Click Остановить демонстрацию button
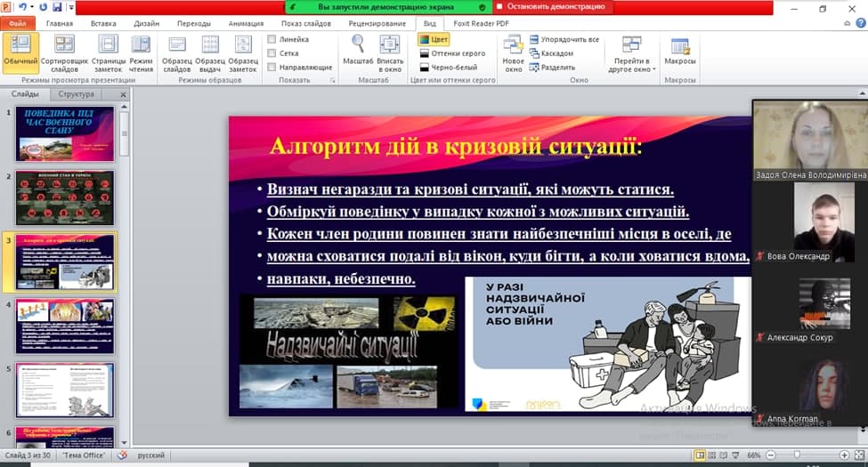868x467 pixels. [551, 6]
